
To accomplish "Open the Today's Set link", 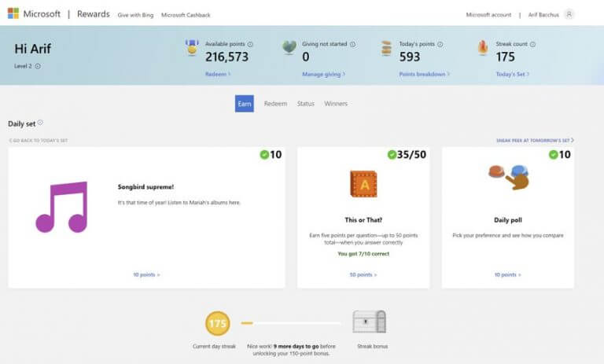I will [512, 74].
